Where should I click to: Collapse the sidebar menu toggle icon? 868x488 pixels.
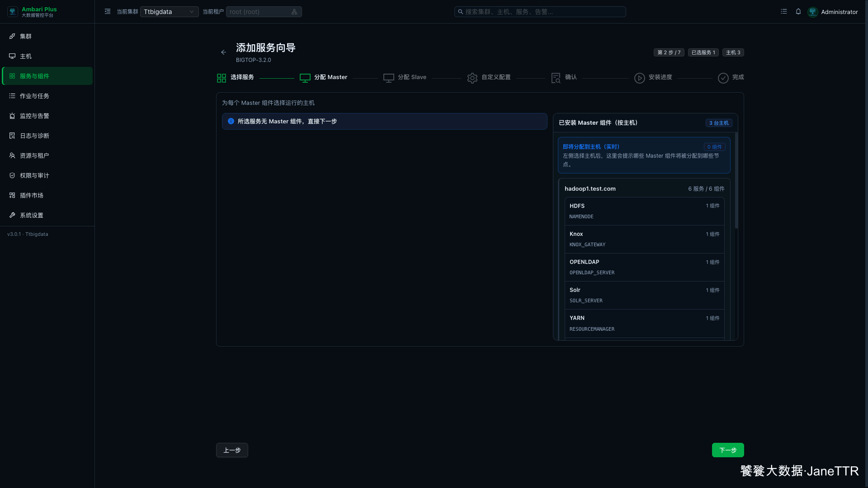(108, 12)
